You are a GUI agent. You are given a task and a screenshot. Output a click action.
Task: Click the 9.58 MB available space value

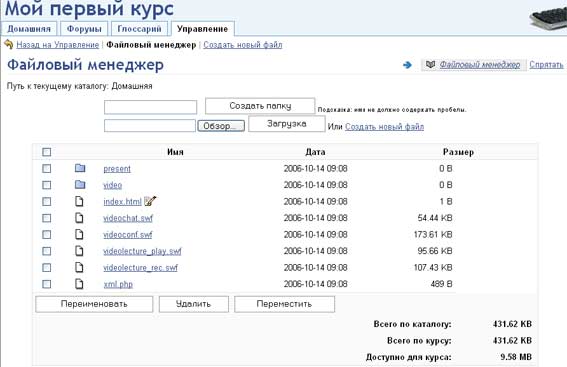pos(516,357)
